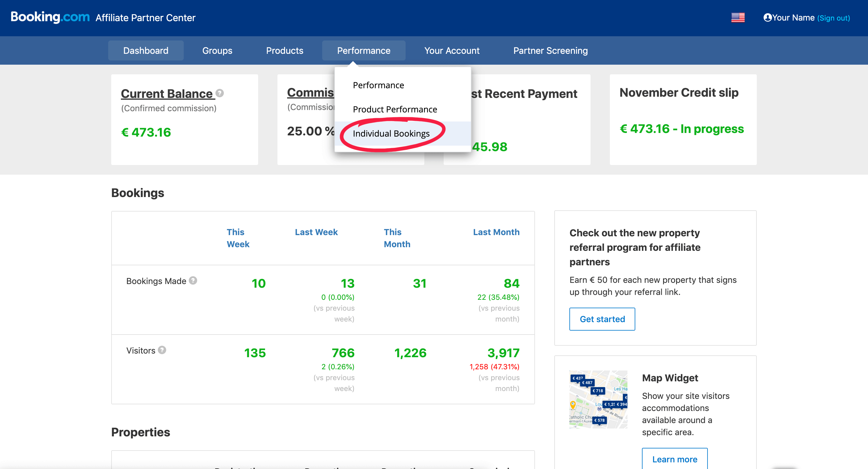This screenshot has height=469, width=868.
Task: Click Last Week column header
Action: pos(316,232)
